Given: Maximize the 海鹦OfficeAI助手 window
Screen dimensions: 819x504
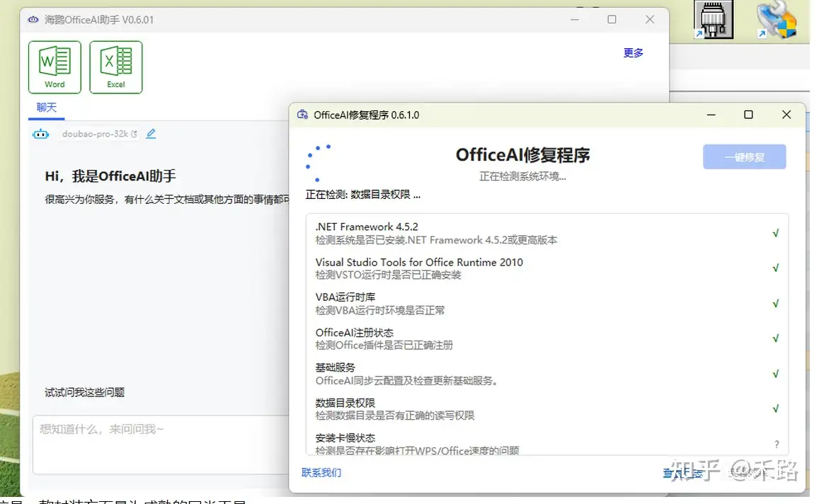Looking at the screenshot, I should [x=612, y=19].
